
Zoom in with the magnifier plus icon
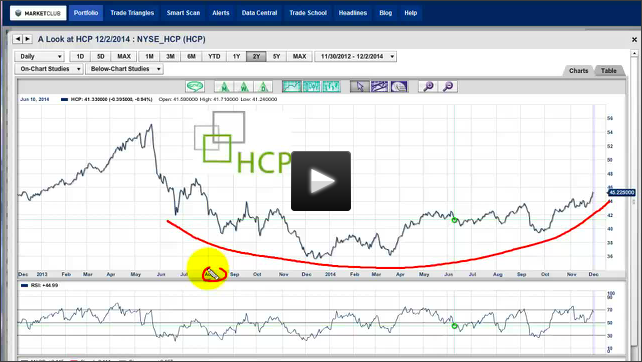tap(428, 86)
